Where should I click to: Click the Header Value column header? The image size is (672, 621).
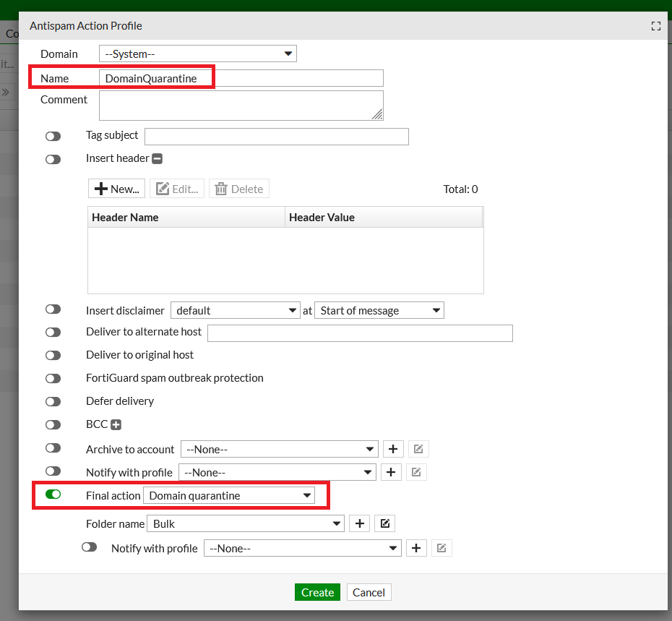coord(383,217)
